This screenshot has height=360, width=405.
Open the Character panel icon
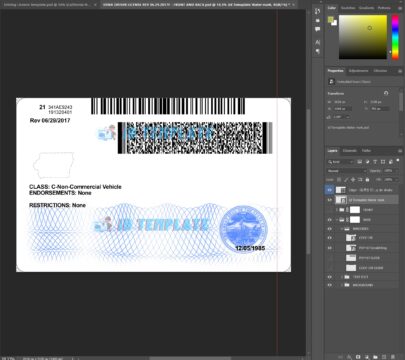pos(317,42)
